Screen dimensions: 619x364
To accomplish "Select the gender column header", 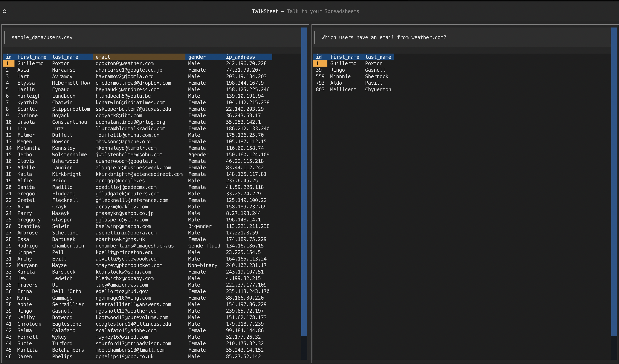I will coord(197,57).
